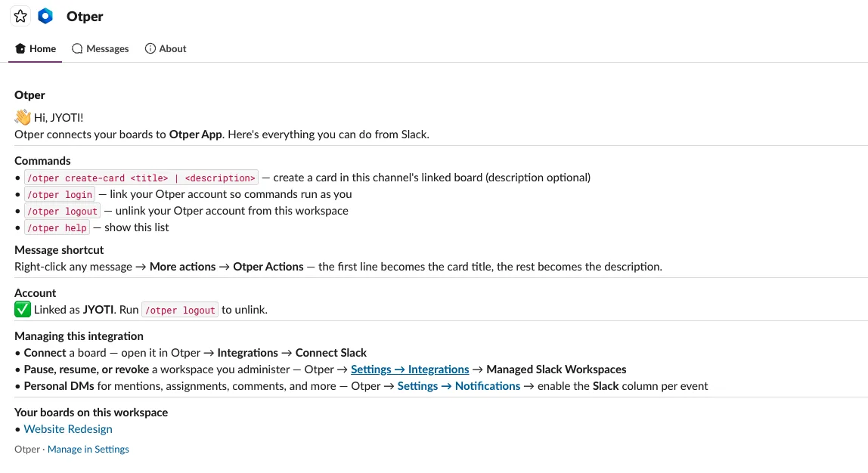Click the bold JYOTI name under Account
This screenshot has width=868, height=473.
[98, 310]
